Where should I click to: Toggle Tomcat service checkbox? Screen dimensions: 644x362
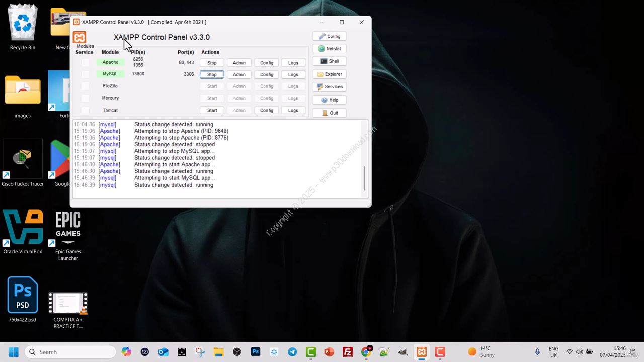[x=85, y=110]
